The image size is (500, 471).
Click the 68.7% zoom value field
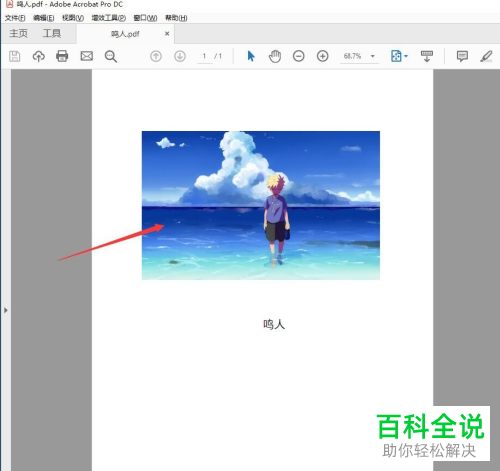point(352,56)
